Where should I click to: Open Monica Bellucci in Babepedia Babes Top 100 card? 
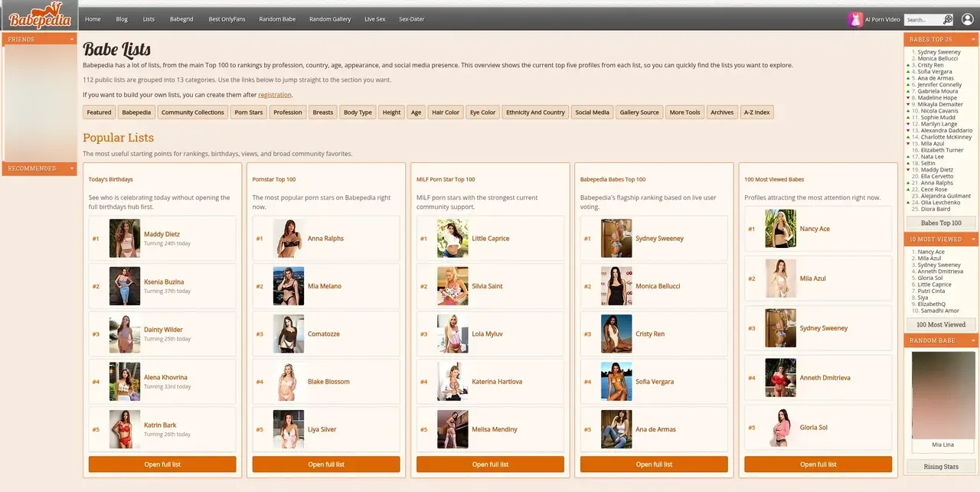pyautogui.click(x=658, y=286)
